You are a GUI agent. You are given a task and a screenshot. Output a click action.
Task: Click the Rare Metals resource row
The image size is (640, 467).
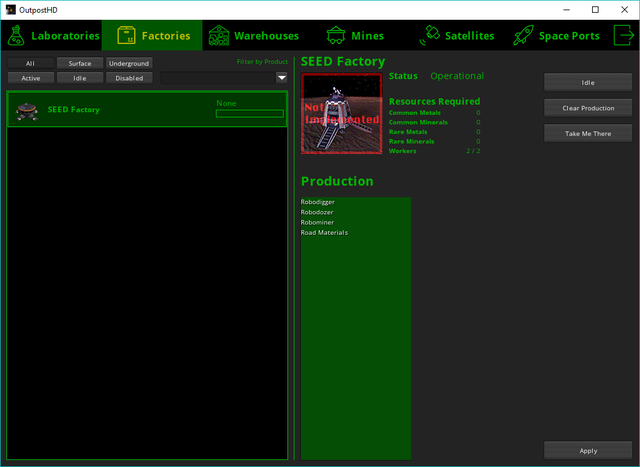(435, 132)
